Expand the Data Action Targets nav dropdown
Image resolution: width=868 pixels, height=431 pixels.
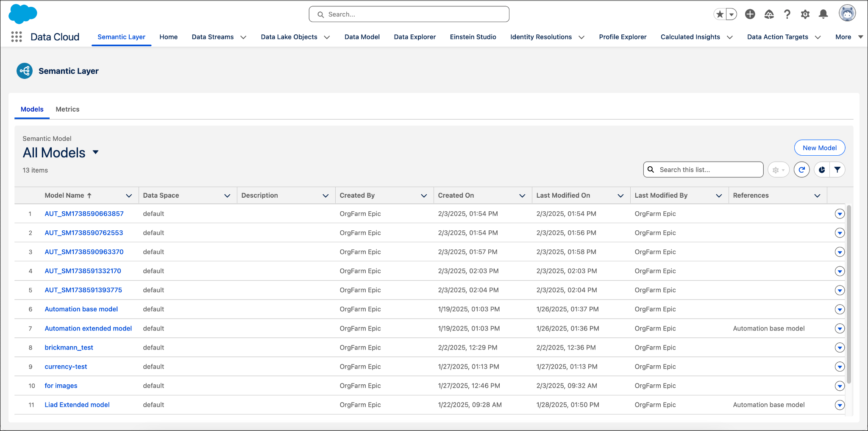(818, 37)
